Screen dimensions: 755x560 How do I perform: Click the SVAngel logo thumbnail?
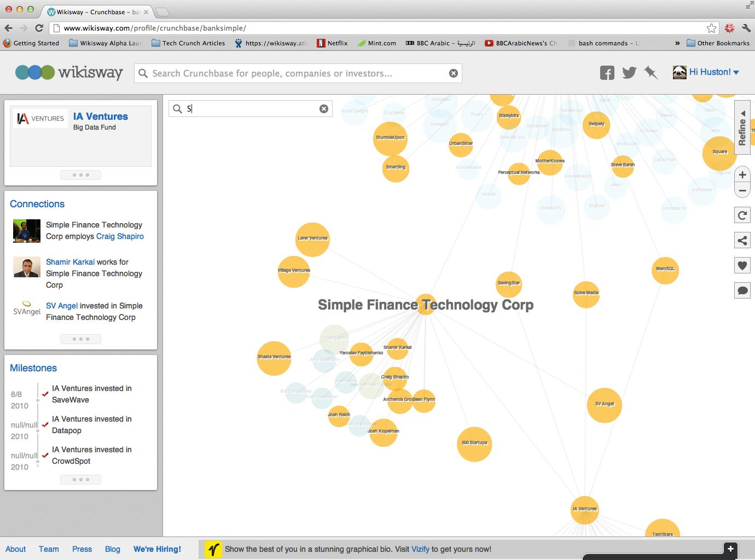pyautogui.click(x=27, y=308)
